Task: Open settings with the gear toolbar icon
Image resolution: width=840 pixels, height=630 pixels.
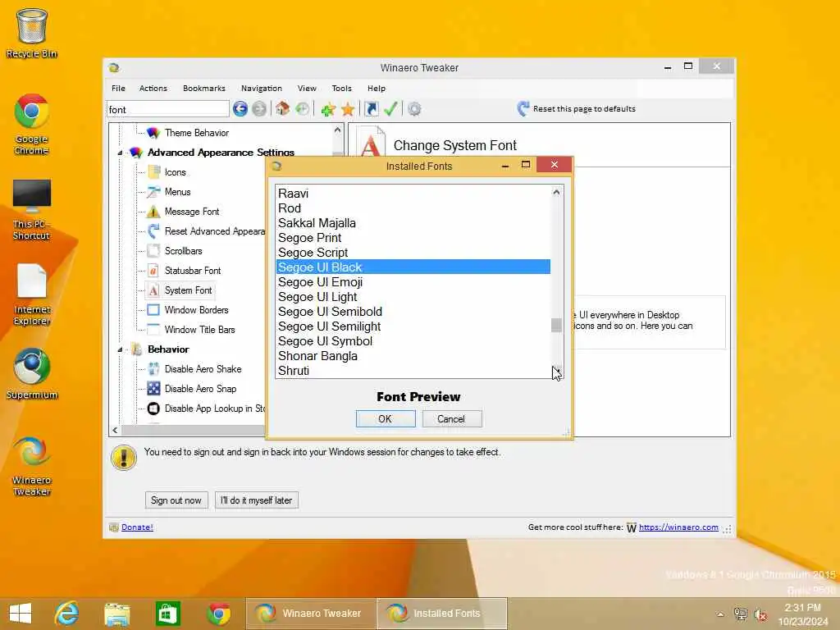Action: [414, 109]
